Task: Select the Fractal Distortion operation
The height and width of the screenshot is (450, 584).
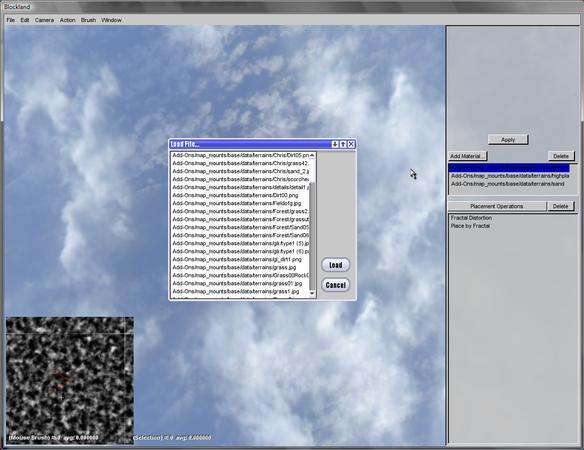Action: [x=471, y=218]
